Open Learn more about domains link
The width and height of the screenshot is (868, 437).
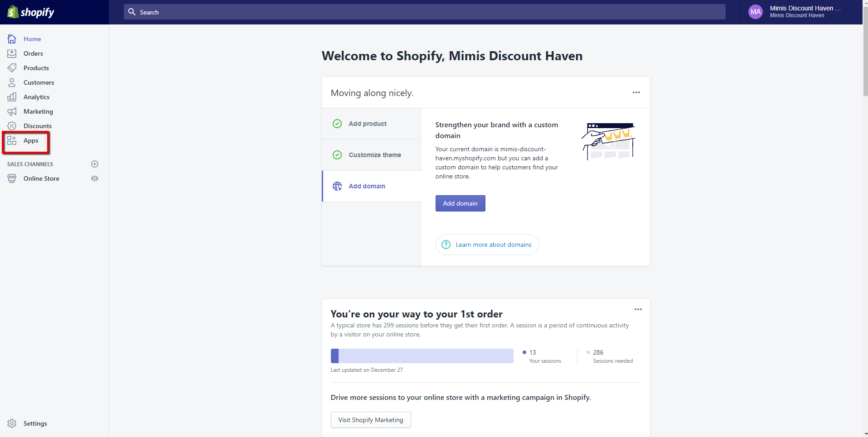[487, 245]
